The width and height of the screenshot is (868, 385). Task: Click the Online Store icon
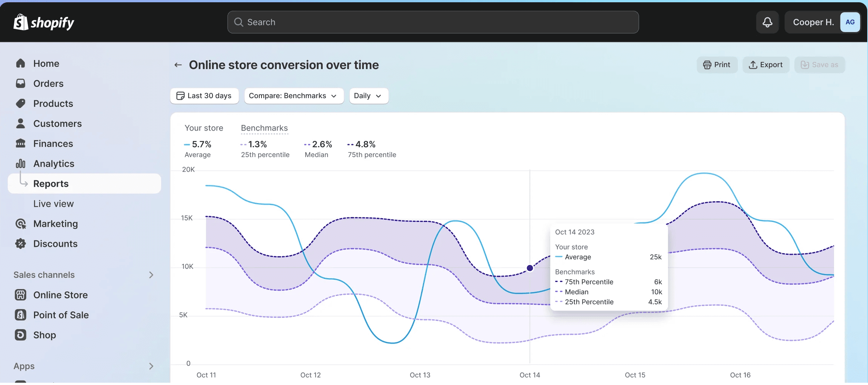[x=21, y=295]
